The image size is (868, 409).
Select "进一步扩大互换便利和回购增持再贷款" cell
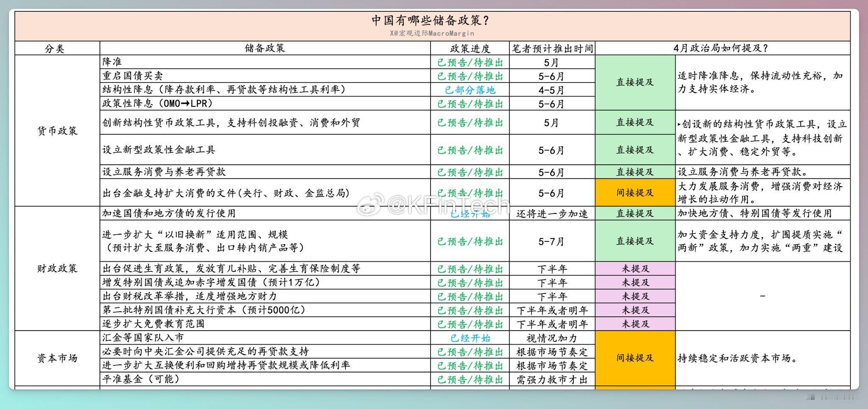click(265, 365)
